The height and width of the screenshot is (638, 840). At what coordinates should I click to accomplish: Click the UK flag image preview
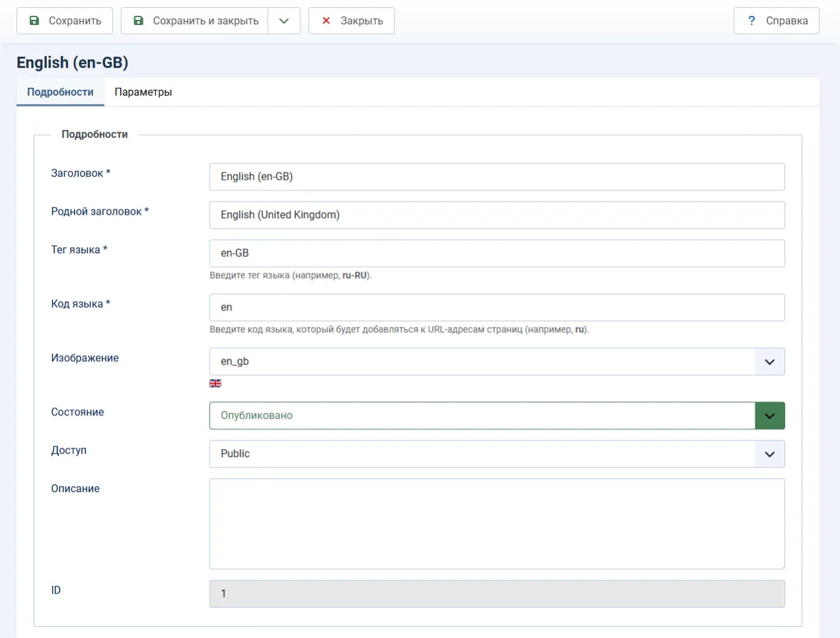pyautogui.click(x=215, y=384)
